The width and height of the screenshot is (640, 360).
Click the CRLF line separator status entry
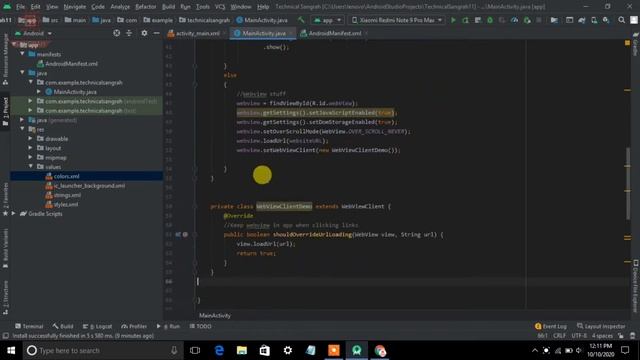(559, 336)
